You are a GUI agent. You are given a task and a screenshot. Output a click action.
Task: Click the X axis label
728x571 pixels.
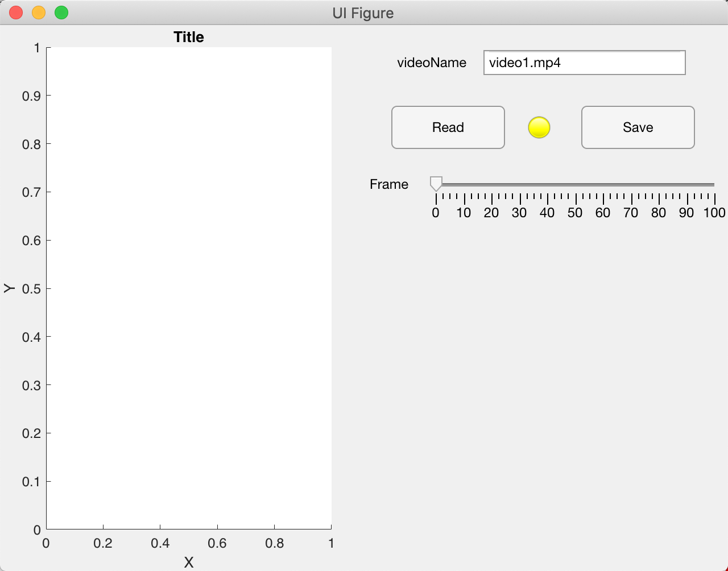pyautogui.click(x=188, y=562)
